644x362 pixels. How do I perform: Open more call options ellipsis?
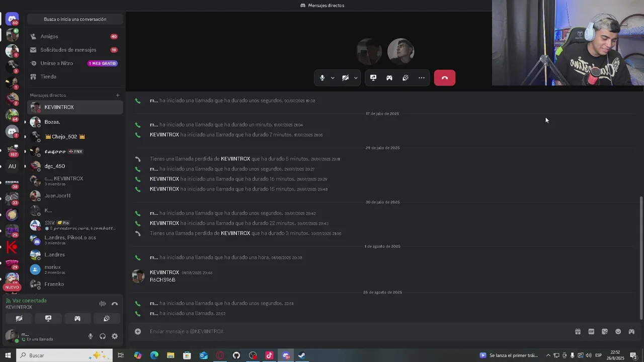(422, 78)
